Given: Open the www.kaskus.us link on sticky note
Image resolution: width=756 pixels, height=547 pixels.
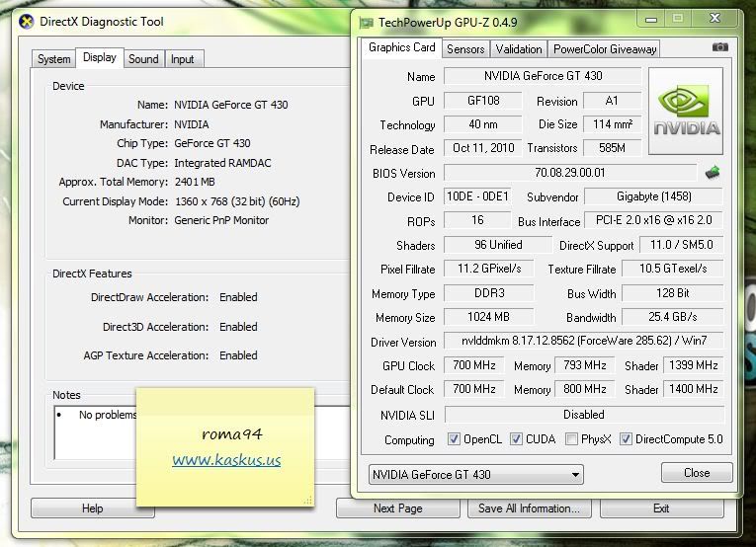Looking at the screenshot, I should pos(226,460).
